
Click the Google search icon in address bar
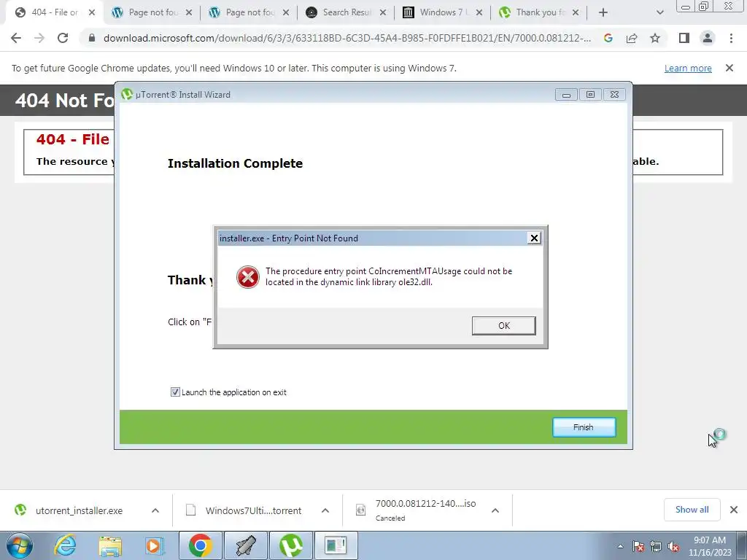608,38
